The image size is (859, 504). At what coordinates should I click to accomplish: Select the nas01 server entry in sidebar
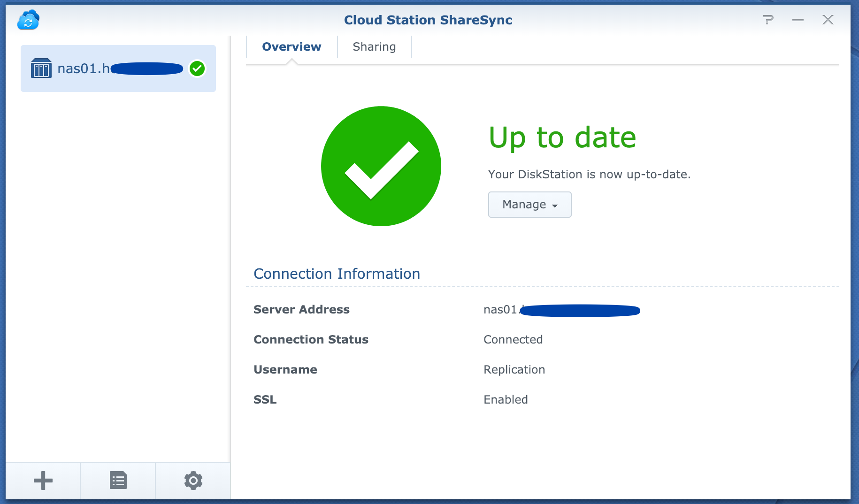pos(118,69)
